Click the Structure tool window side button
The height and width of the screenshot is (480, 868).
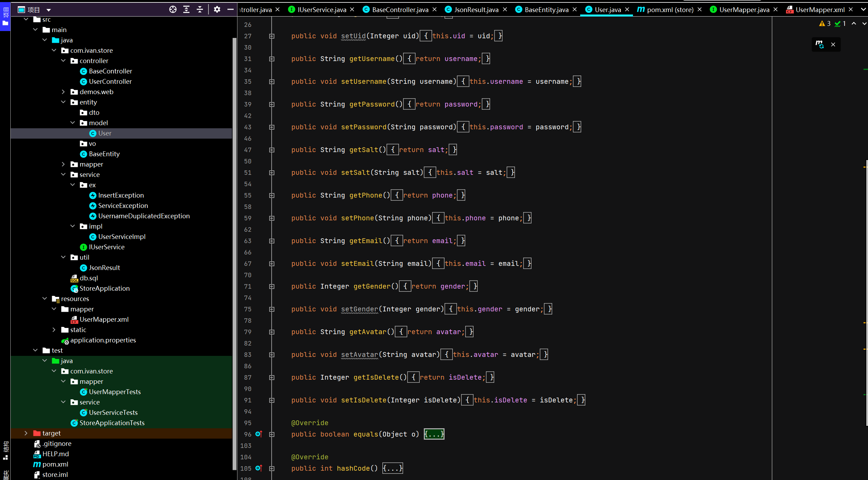(5, 450)
